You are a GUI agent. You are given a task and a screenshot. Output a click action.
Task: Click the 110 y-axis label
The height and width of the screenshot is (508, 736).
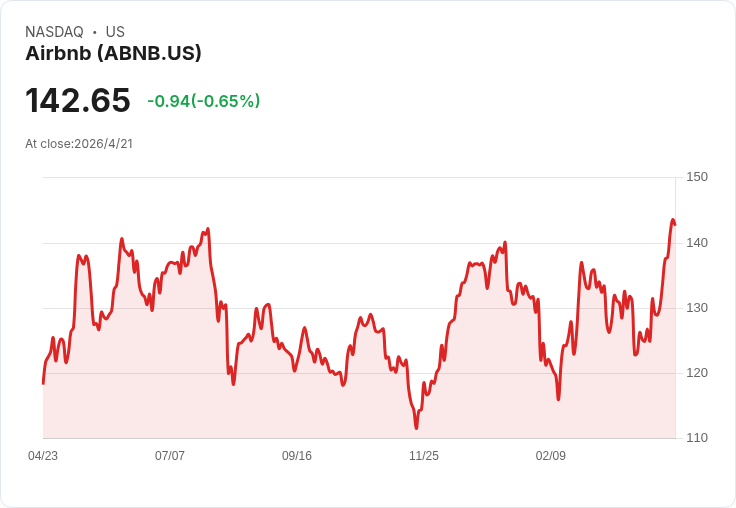click(x=697, y=438)
